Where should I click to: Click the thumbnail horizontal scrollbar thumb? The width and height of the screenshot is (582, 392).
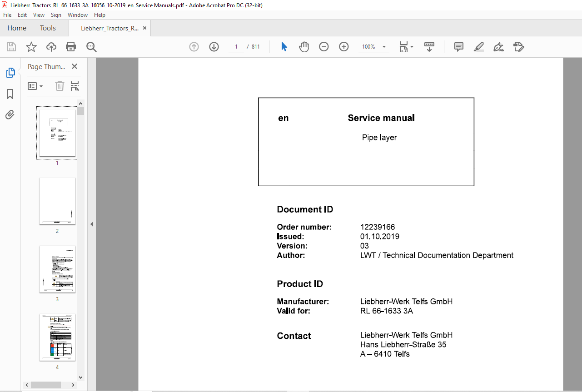[x=46, y=385]
